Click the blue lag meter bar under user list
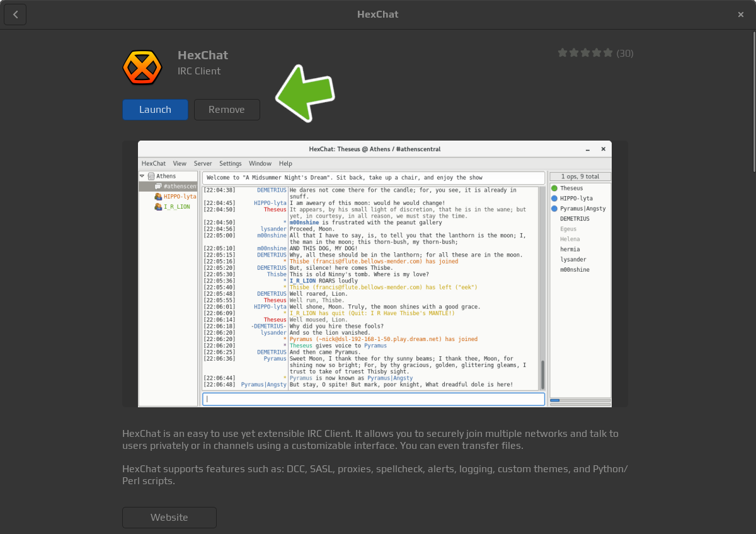 (555, 400)
